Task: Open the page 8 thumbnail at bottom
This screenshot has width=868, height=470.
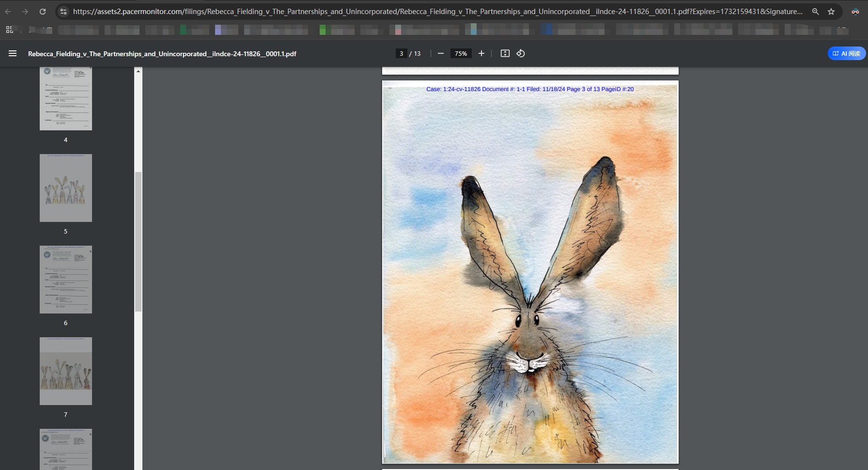Action: click(66, 449)
